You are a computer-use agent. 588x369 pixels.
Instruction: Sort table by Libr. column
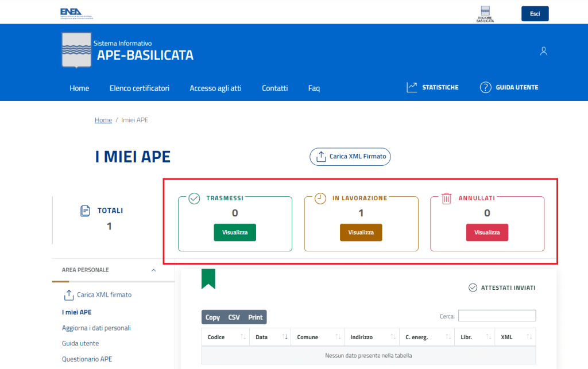tap(475, 337)
